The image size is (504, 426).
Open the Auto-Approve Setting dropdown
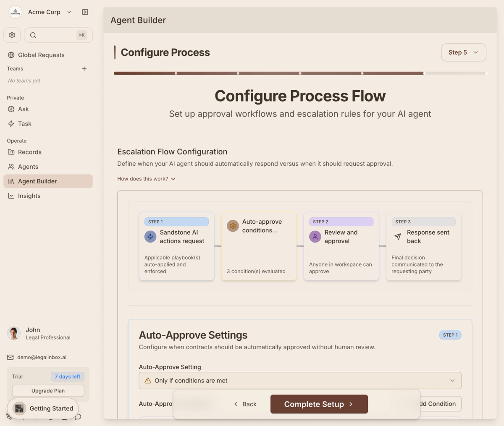300,381
